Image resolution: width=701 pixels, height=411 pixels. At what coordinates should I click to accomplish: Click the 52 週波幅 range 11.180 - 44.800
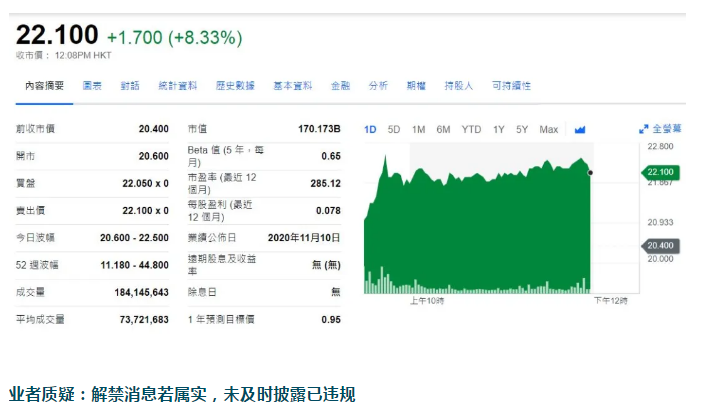(134, 265)
